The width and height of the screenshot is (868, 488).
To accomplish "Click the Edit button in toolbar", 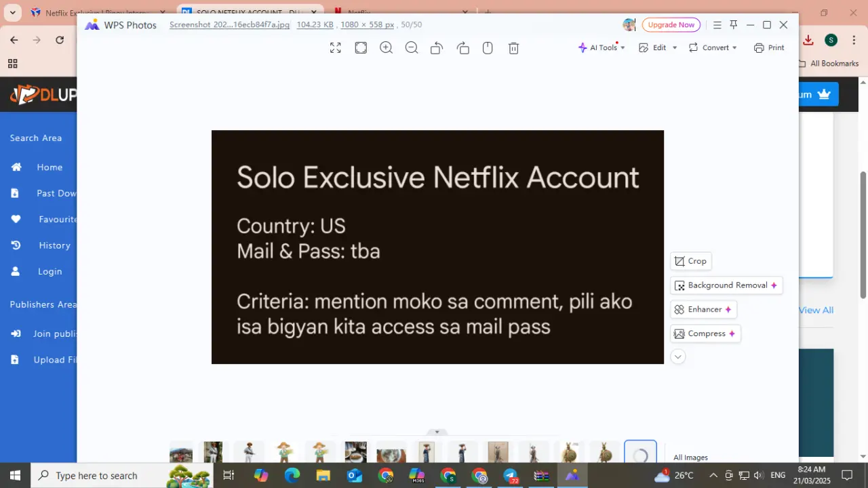I will tap(653, 47).
